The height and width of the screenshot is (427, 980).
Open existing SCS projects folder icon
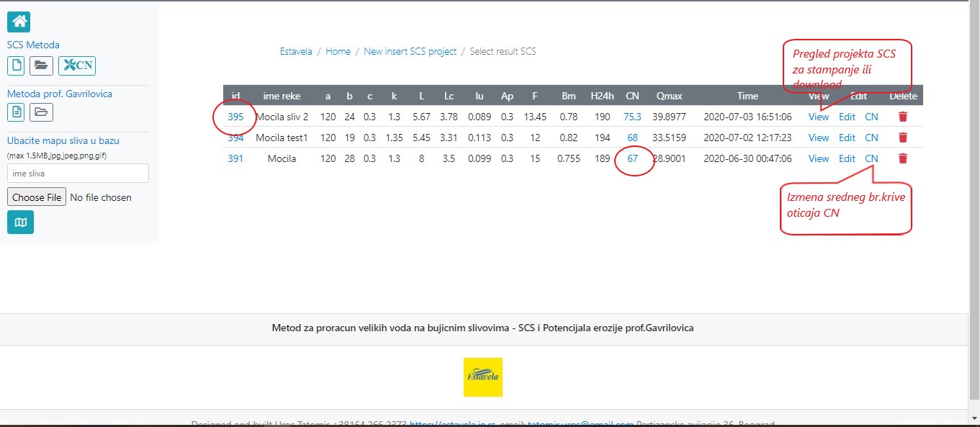pyautogui.click(x=41, y=66)
